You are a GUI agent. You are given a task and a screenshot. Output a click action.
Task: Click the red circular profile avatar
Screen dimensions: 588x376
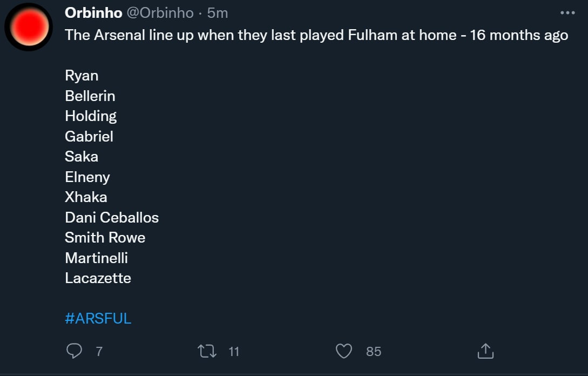(29, 27)
